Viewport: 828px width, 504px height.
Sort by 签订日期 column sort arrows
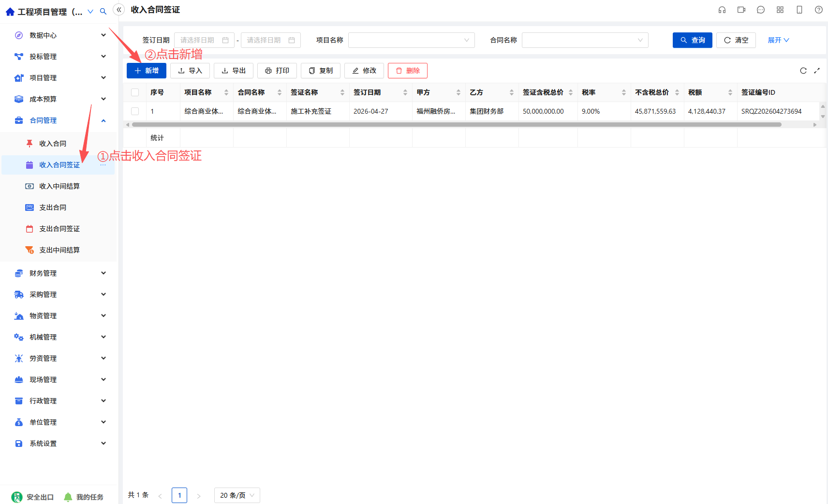click(405, 92)
